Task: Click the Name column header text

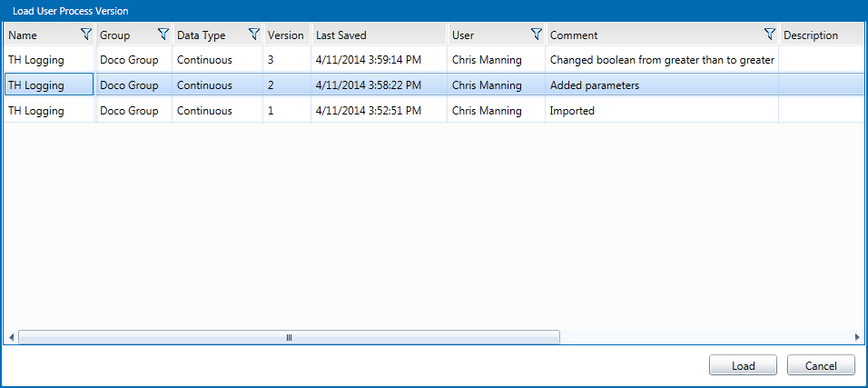Action: tap(23, 35)
